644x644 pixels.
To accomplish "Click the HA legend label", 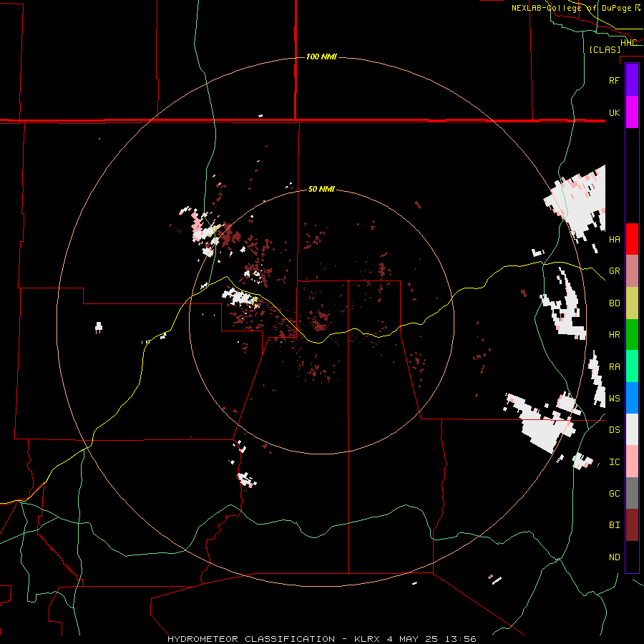I will point(614,239).
